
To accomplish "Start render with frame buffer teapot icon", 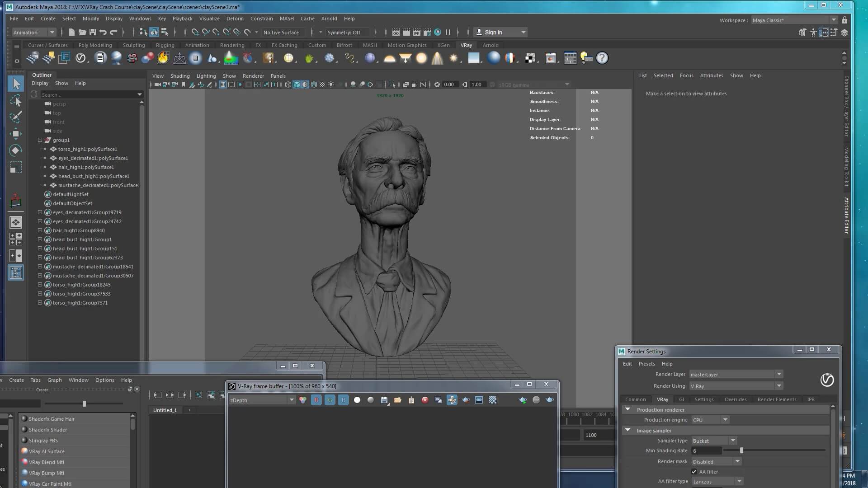I will point(550,400).
